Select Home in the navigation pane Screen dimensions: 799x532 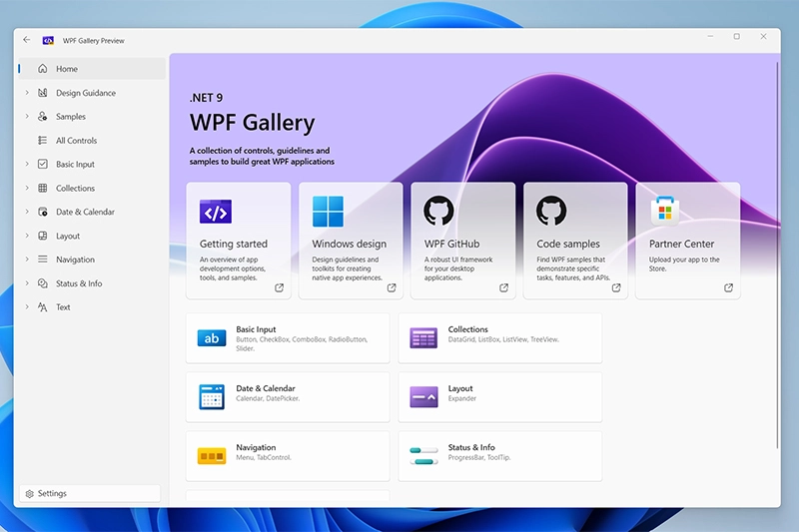click(x=92, y=69)
